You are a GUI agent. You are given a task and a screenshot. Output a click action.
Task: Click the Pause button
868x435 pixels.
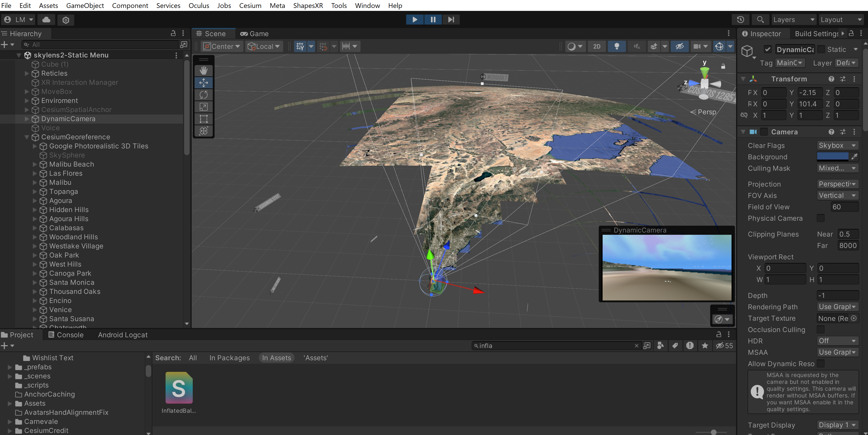433,20
